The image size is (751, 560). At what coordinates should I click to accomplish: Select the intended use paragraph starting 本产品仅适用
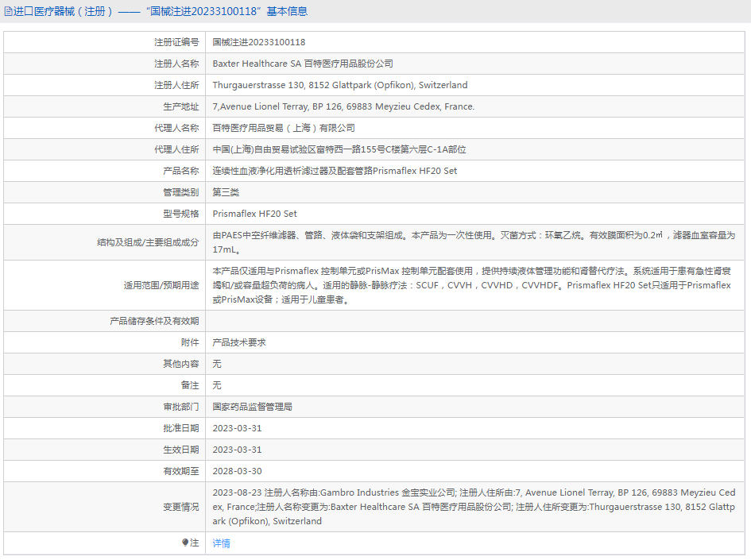coord(472,285)
